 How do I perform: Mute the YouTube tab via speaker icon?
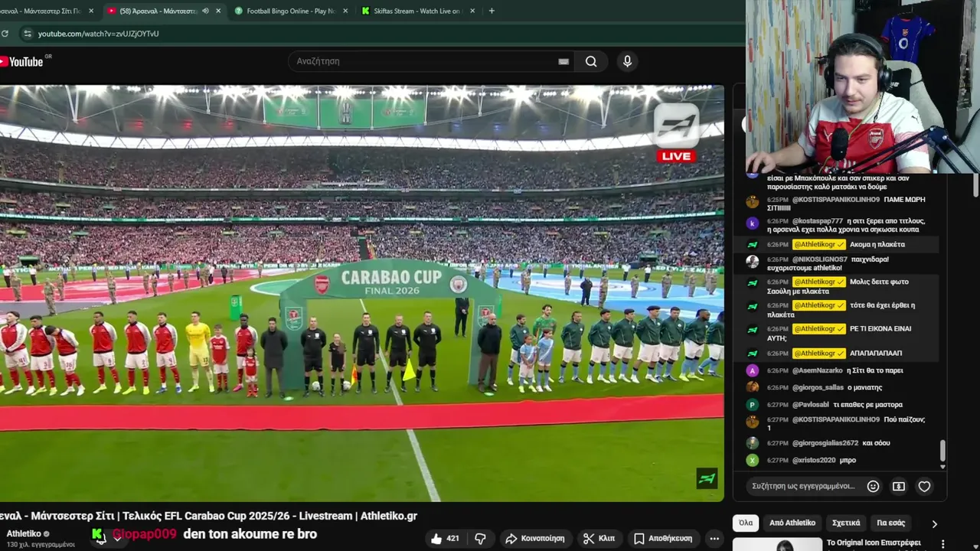tap(205, 11)
